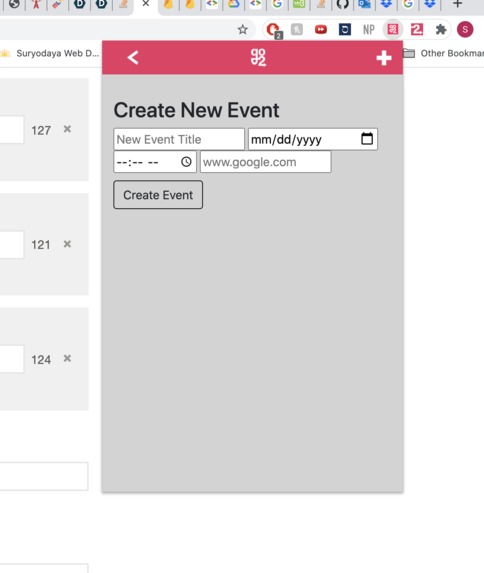This screenshot has height=573, width=484.
Task: Click the www.google.com URL field
Action: [266, 162]
